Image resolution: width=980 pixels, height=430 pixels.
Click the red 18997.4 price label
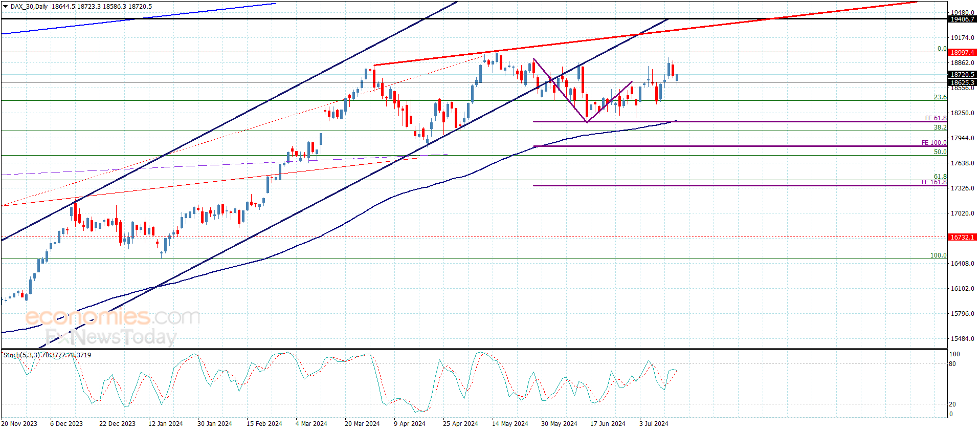tap(962, 52)
